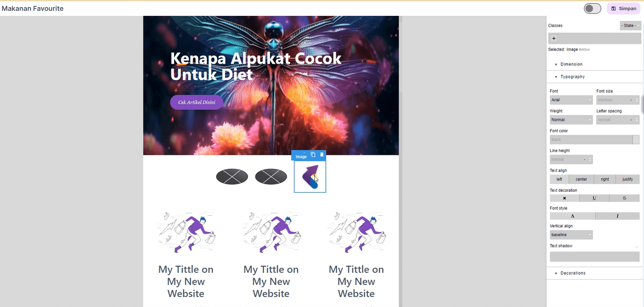The image size is (644, 307).
Task: Delete selected Image via trash icon
Action: 322,155
